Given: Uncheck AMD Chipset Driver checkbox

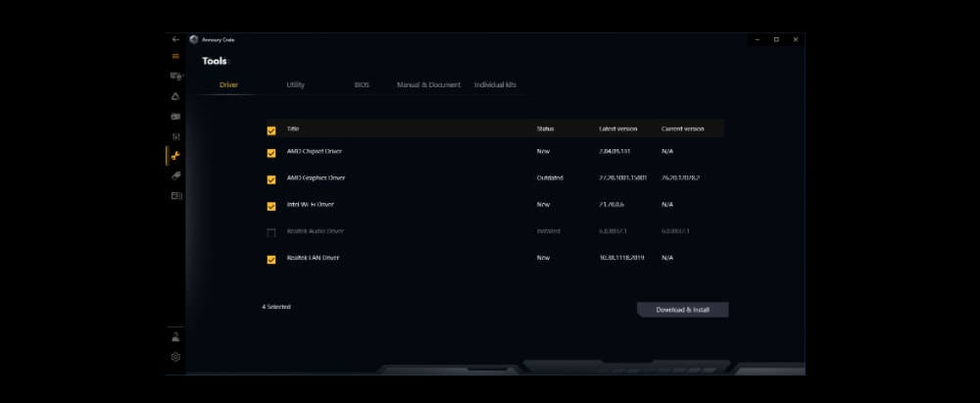Looking at the screenshot, I should coord(271,153).
